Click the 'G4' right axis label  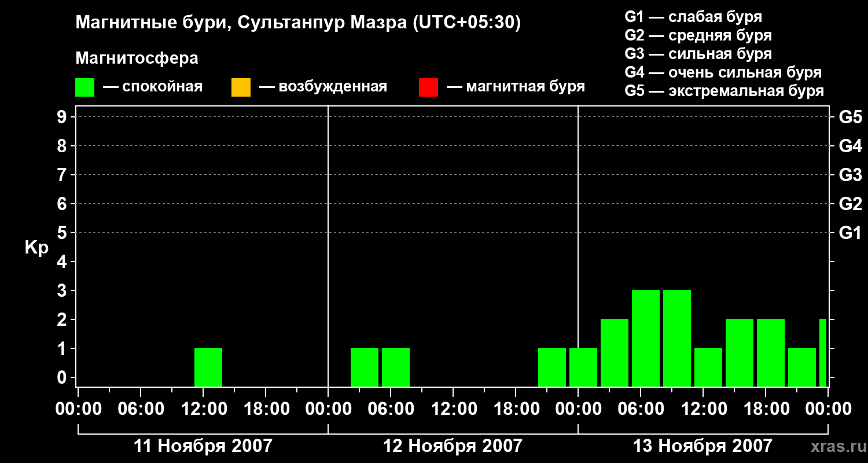[x=850, y=146]
